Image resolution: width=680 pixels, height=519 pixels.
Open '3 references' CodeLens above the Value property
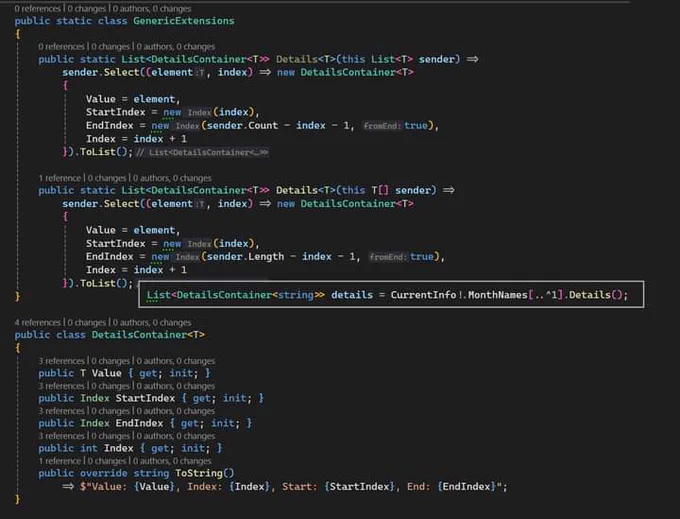(61, 361)
